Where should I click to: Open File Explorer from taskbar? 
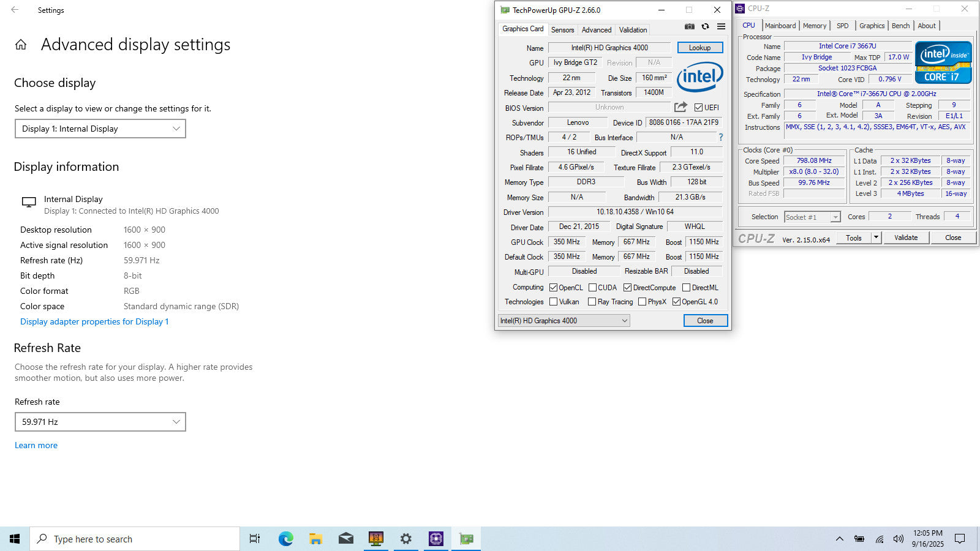pos(315,539)
